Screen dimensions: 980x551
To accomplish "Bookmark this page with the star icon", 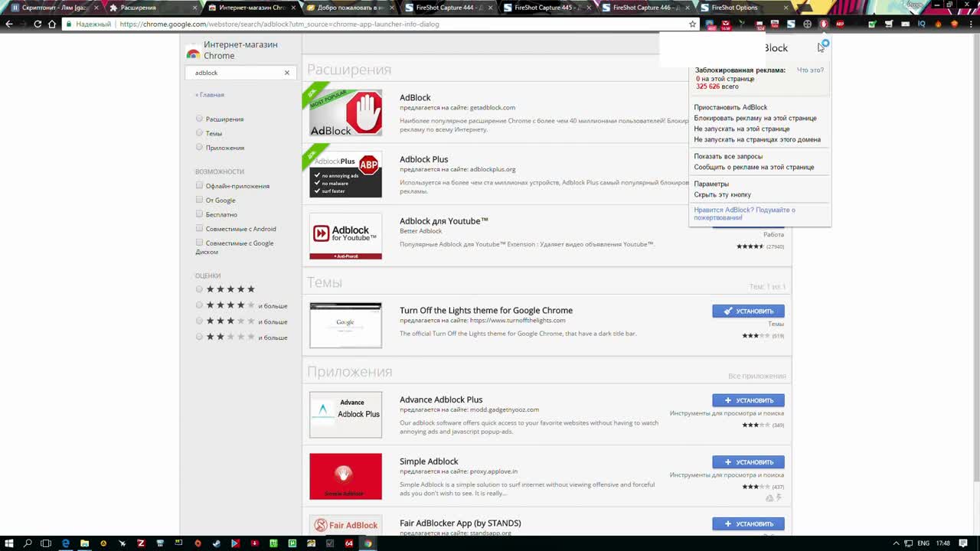I will (693, 24).
